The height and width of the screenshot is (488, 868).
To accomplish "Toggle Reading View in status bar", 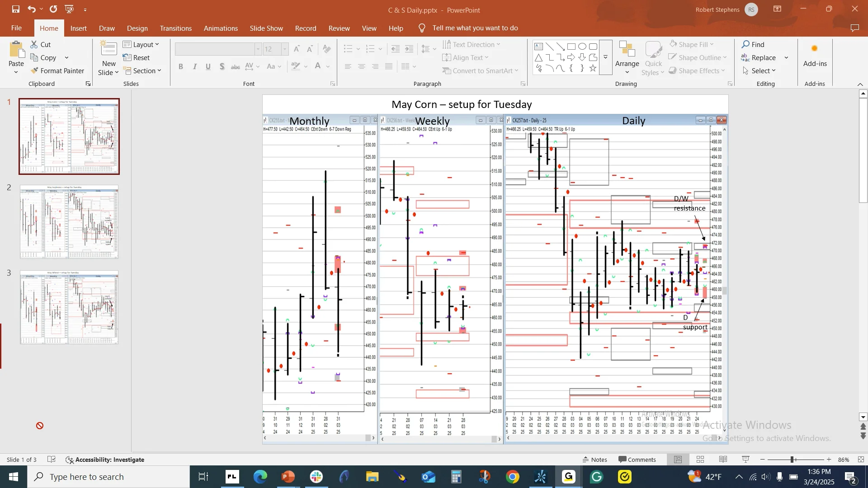I will pos(723,460).
